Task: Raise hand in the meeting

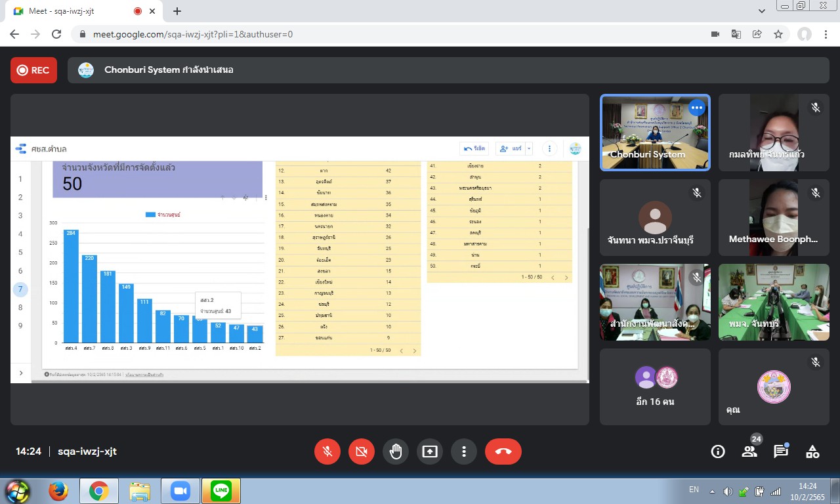Action: 395,451
